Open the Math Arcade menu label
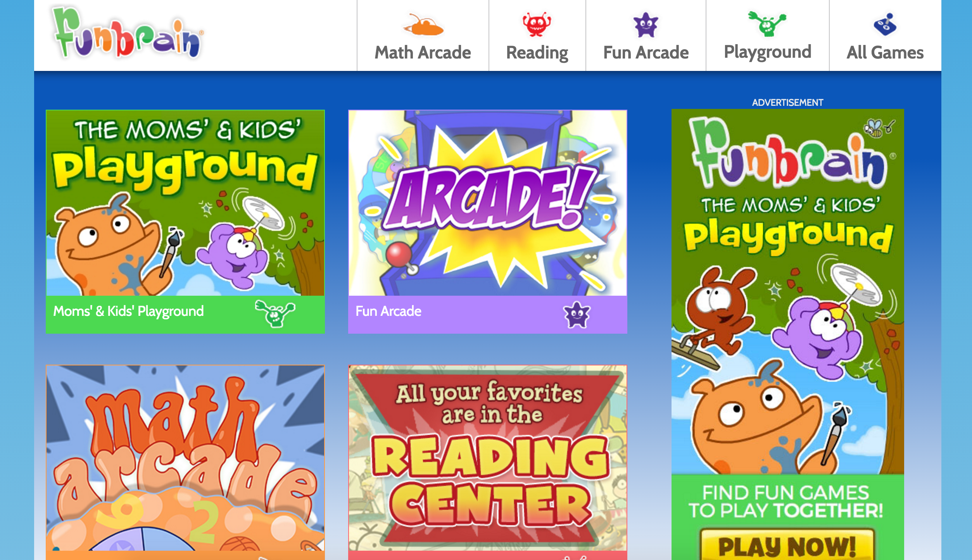This screenshot has width=972, height=560. tap(423, 53)
